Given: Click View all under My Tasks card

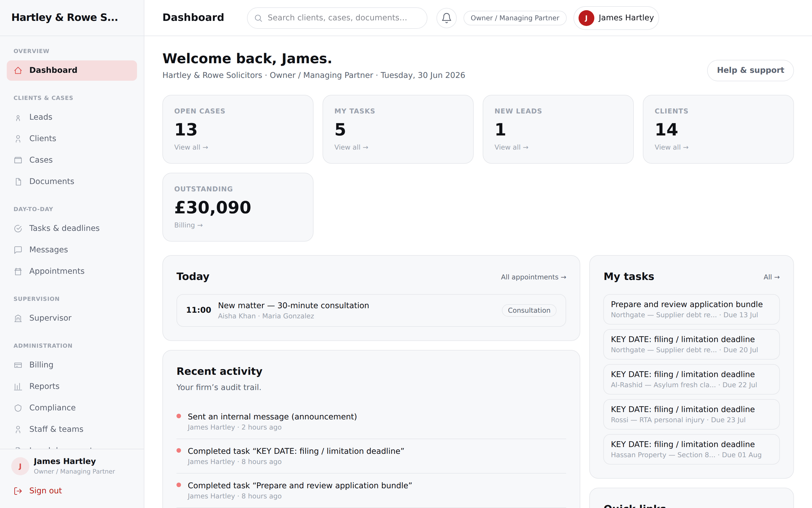Looking at the screenshot, I should pos(351,148).
